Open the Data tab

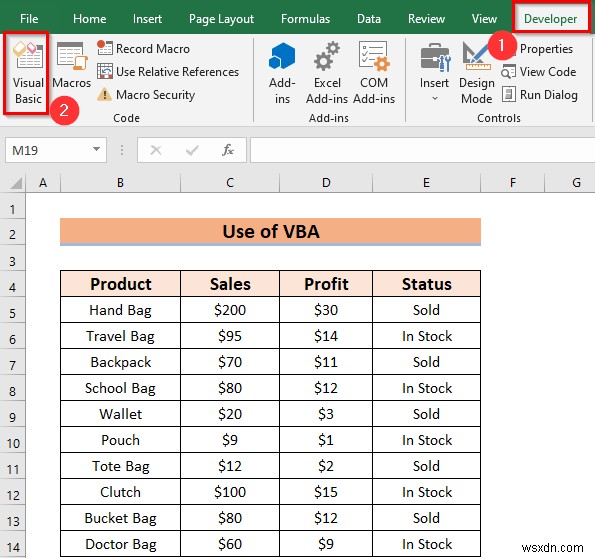368,19
